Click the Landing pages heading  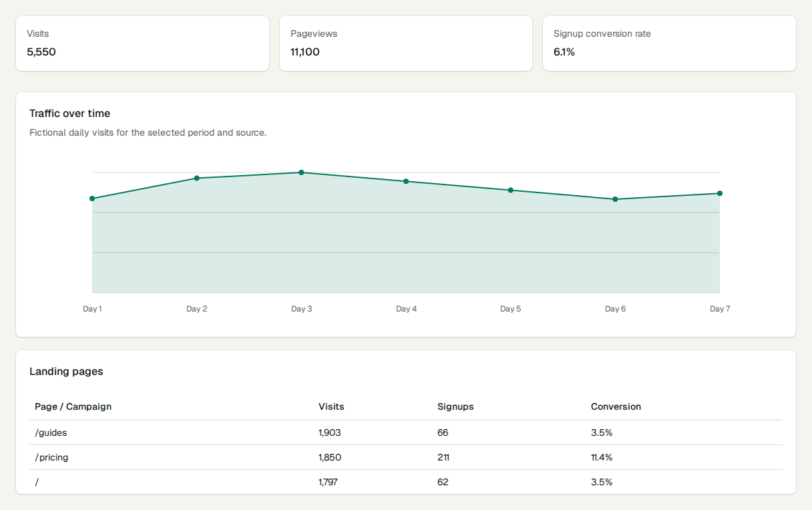point(66,372)
